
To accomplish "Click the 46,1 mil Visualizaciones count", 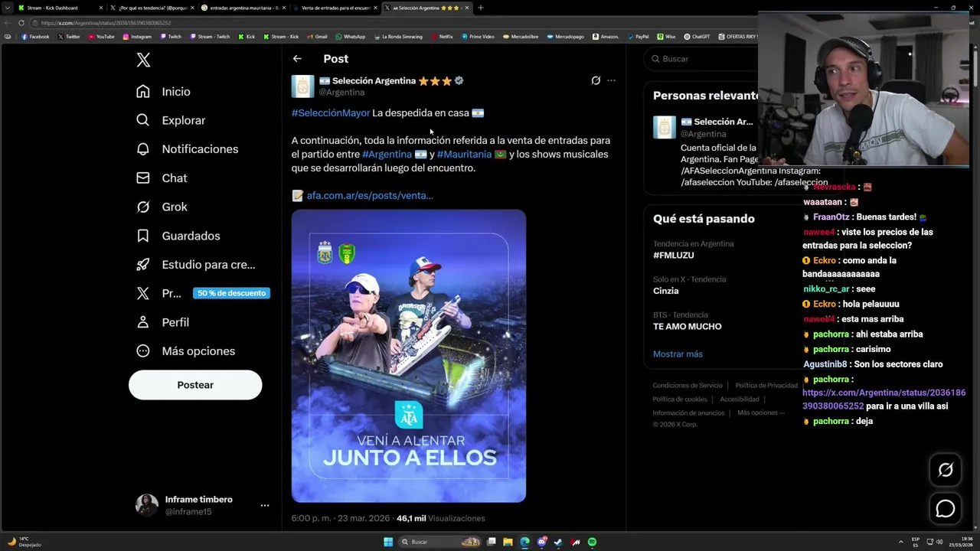I will 441,518.
